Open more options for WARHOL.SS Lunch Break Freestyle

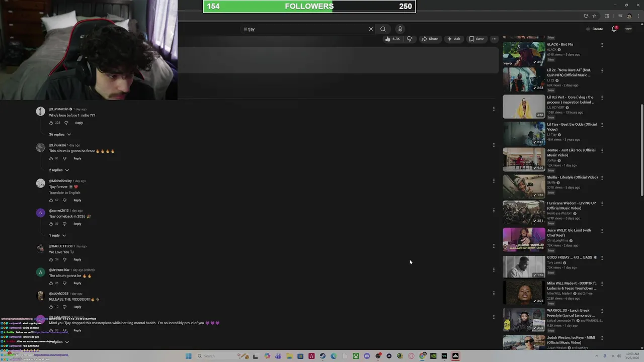[602, 311]
